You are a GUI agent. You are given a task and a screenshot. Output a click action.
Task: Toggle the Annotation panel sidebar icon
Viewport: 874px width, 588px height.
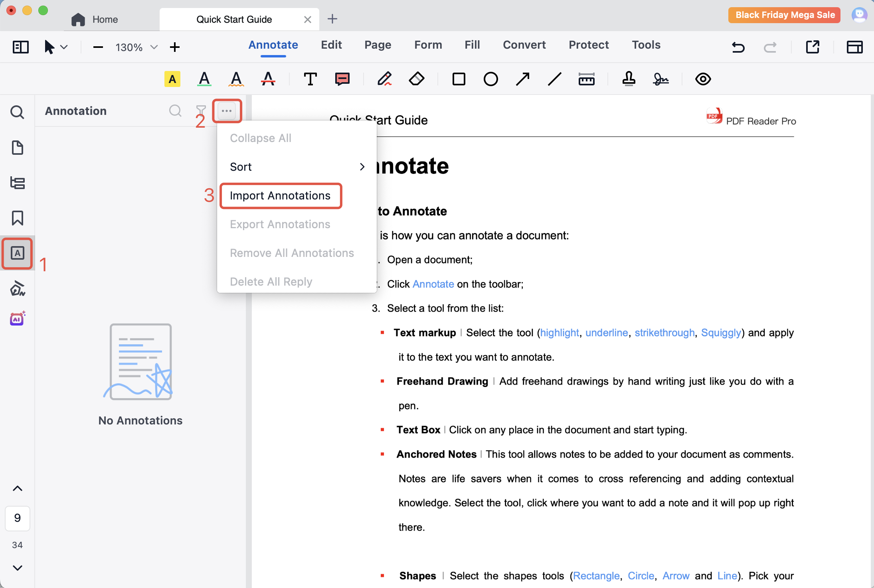18,253
